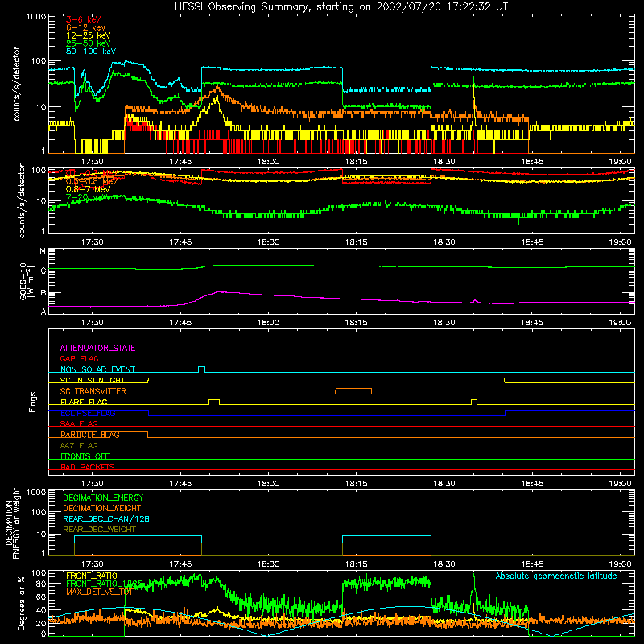Click the second cyan decimation block near 18:20
This screenshot has width=644, height=644.
click(x=386, y=539)
